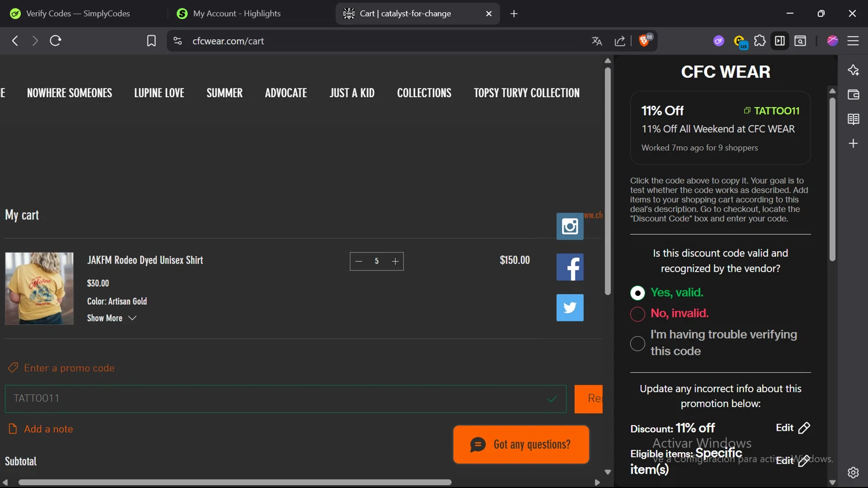Open the NOWHERE SOMEONES menu
Viewport: 868px width, 488px height.
[x=69, y=93]
